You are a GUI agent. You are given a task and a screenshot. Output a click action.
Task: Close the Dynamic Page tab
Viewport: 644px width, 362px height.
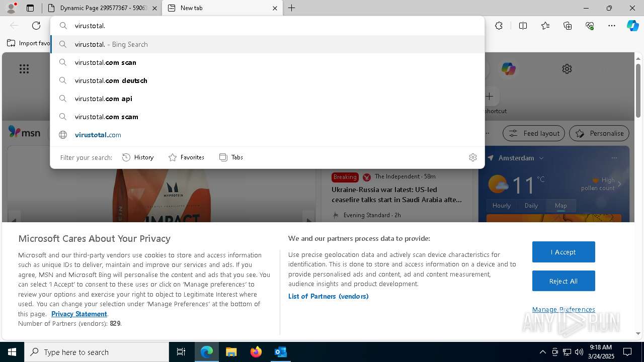(x=154, y=8)
